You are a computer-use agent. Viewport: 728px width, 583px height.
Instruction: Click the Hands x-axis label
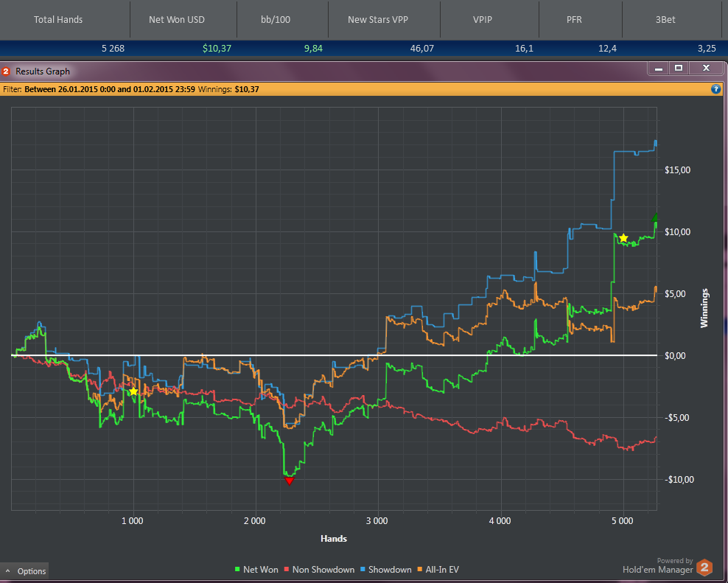click(x=334, y=538)
